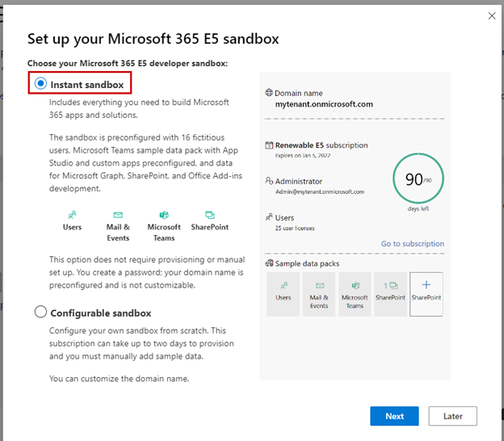Viewport: 504px width, 441px height.
Task: Click the Users icon under Instant sandbox
Action: point(72,215)
